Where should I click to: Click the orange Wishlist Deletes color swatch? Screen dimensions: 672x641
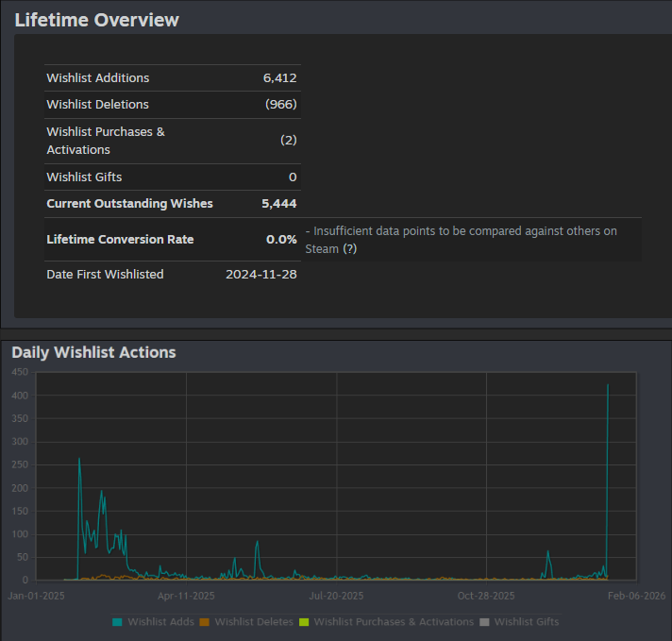tap(205, 622)
